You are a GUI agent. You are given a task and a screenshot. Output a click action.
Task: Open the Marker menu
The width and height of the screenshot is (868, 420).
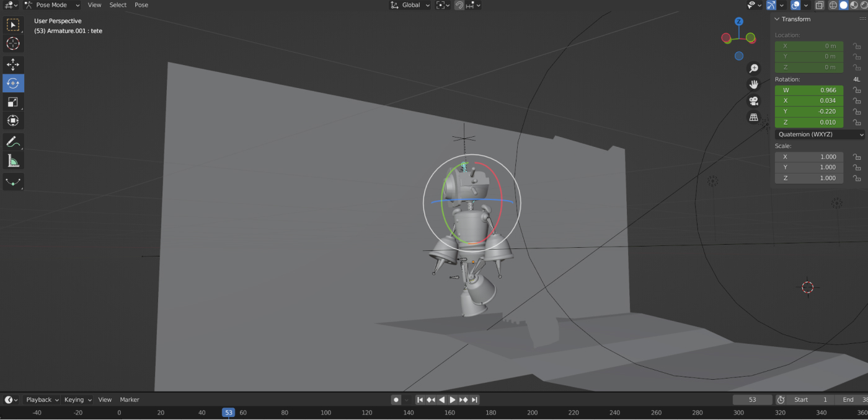pyautogui.click(x=130, y=400)
